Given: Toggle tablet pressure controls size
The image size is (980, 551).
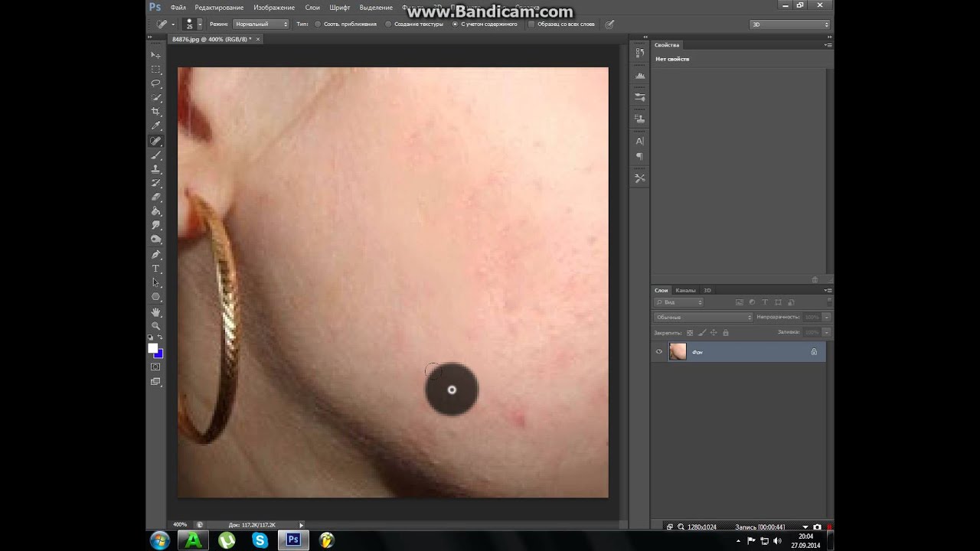Looking at the screenshot, I should 609,24.
